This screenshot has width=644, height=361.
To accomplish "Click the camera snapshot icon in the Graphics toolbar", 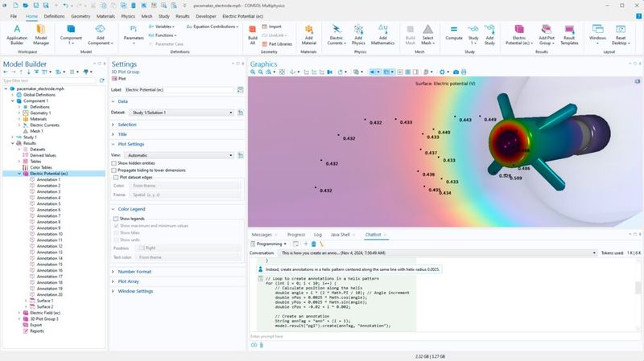I will click(456, 72).
